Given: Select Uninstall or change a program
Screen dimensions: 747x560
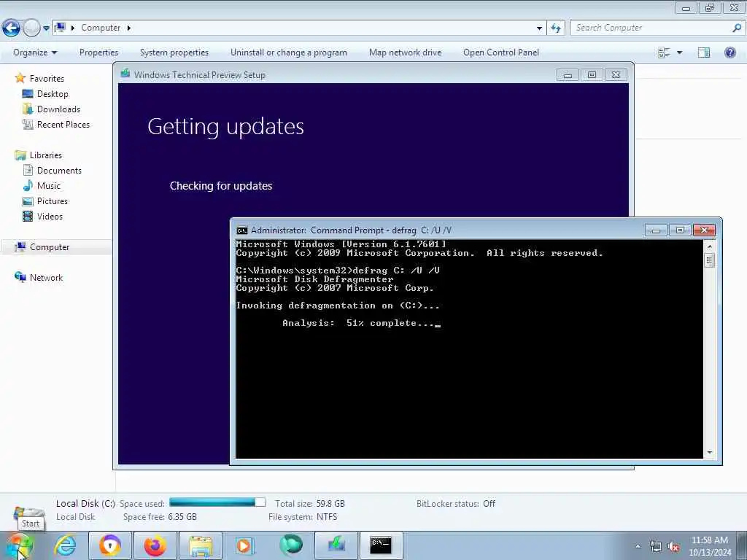Looking at the screenshot, I should tap(289, 52).
